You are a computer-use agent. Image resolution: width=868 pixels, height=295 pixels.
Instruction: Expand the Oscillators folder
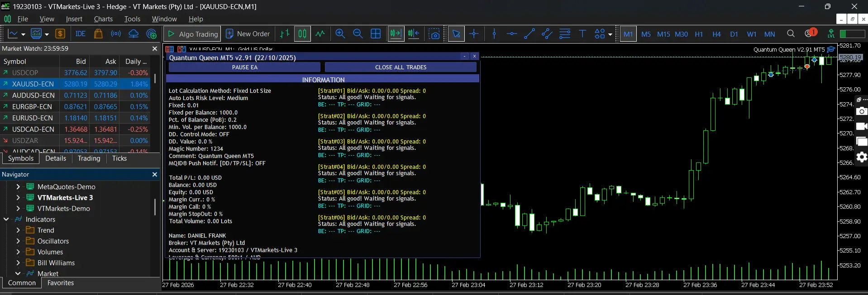(18, 241)
